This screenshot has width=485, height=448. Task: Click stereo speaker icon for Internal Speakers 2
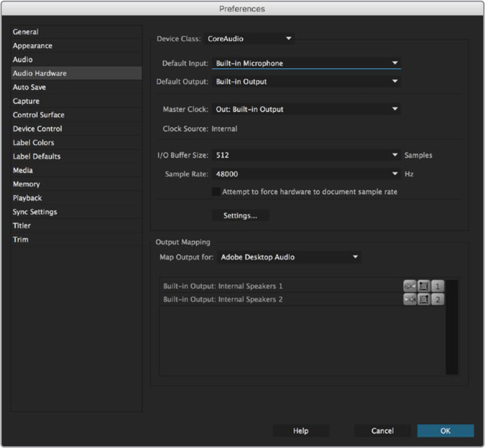[409, 299]
